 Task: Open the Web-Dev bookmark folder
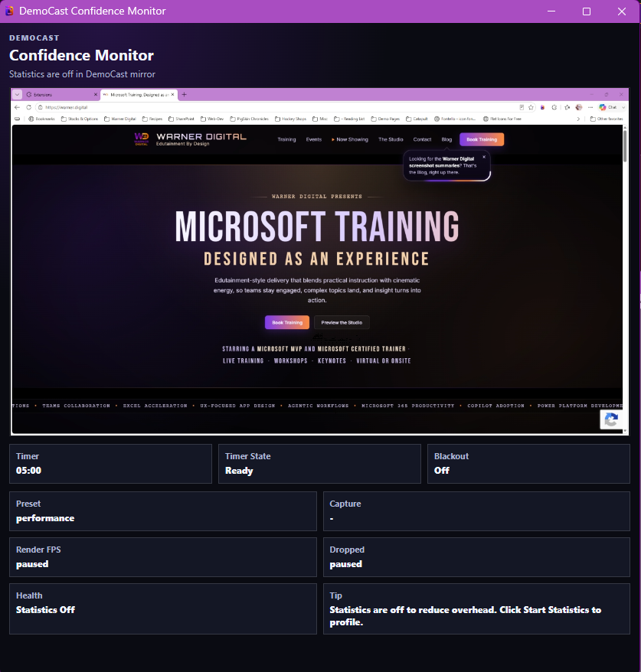click(x=212, y=119)
